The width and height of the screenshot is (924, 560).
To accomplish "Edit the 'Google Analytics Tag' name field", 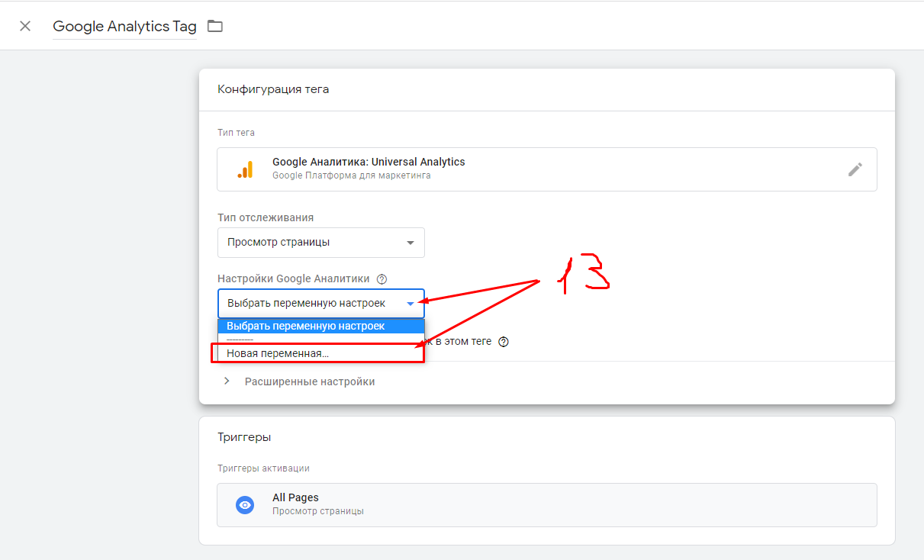I will click(x=124, y=26).
